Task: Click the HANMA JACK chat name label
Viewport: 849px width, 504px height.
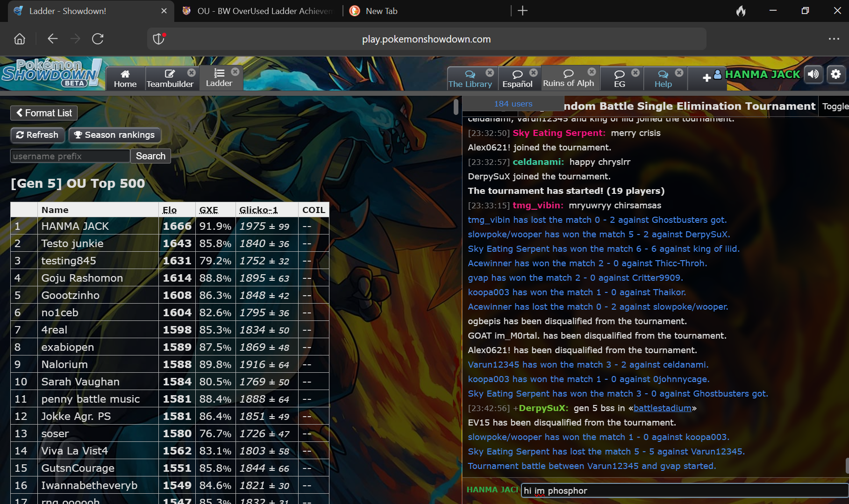Action: click(492, 490)
